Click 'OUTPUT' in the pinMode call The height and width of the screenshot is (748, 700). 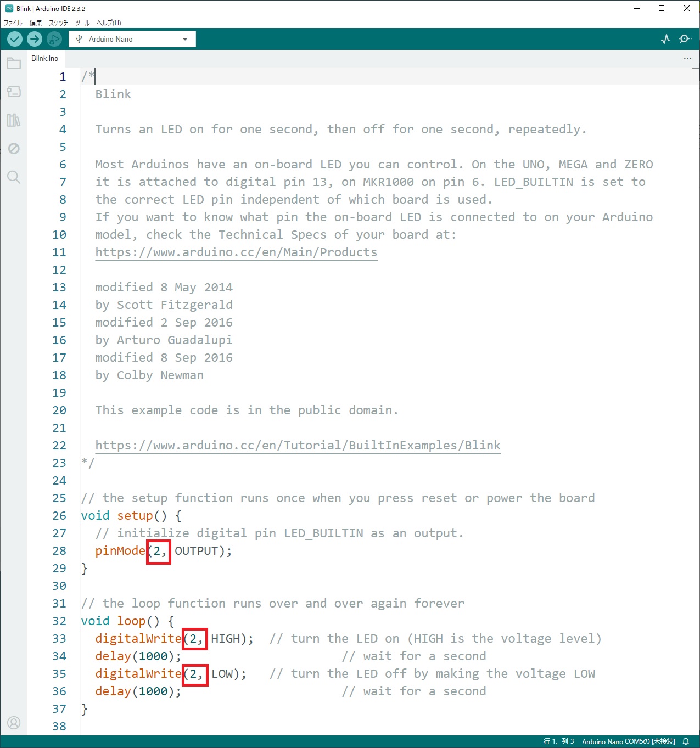[x=197, y=551]
